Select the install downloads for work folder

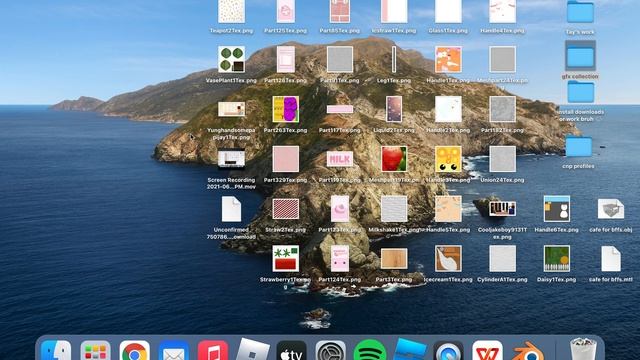point(581,91)
